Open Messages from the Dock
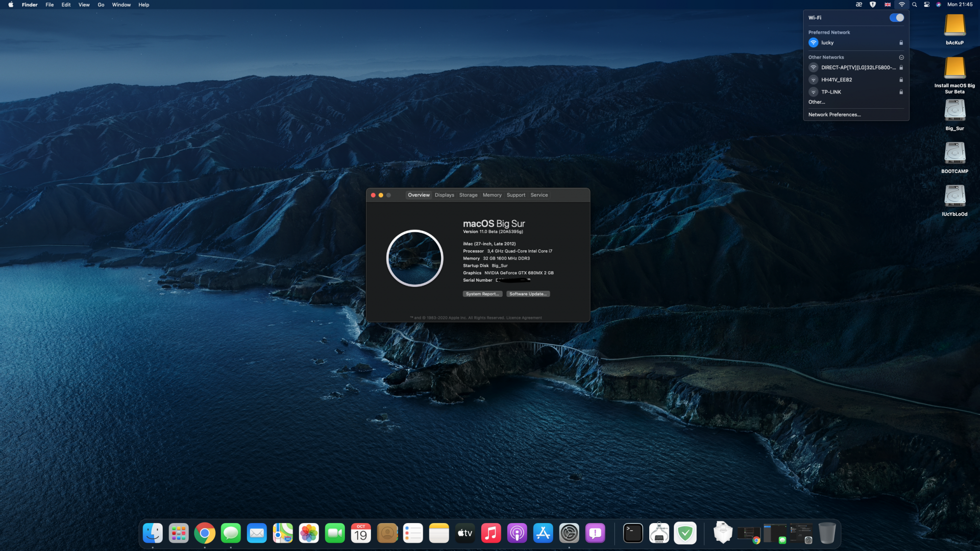The width and height of the screenshot is (980, 551). pos(231,533)
